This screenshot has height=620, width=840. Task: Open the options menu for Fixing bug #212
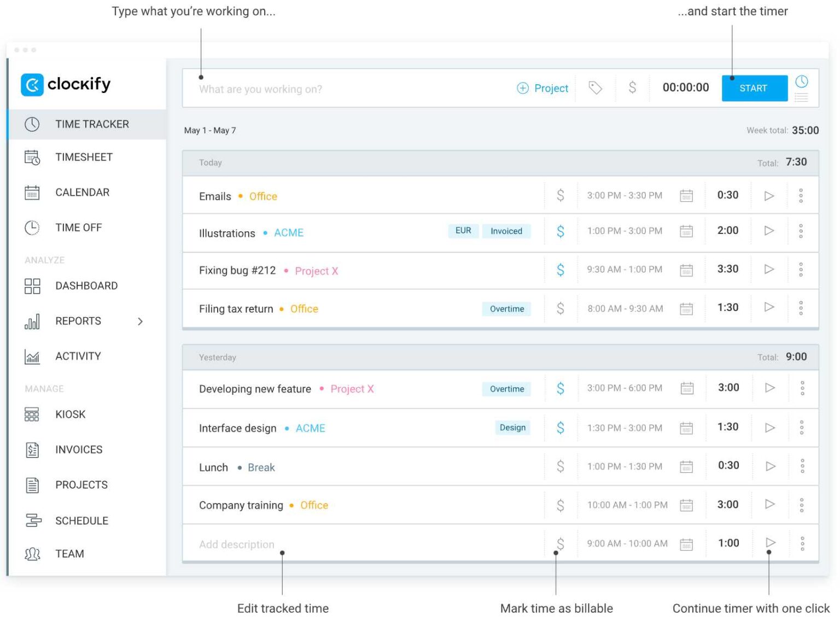coord(801,269)
